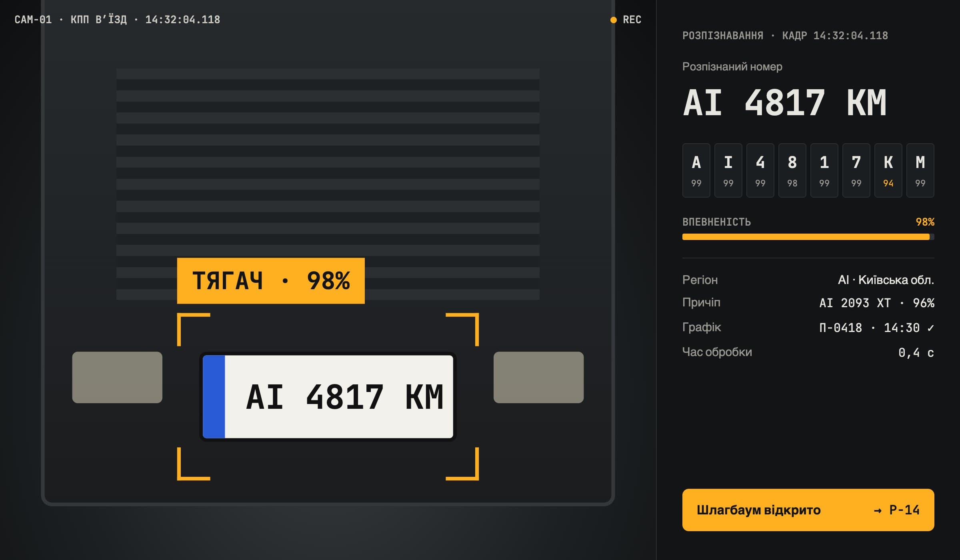Image resolution: width=960 pixels, height=560 pixels.
Task: Select the character tile 'A' with 99
Action: [x=696, y=170]
